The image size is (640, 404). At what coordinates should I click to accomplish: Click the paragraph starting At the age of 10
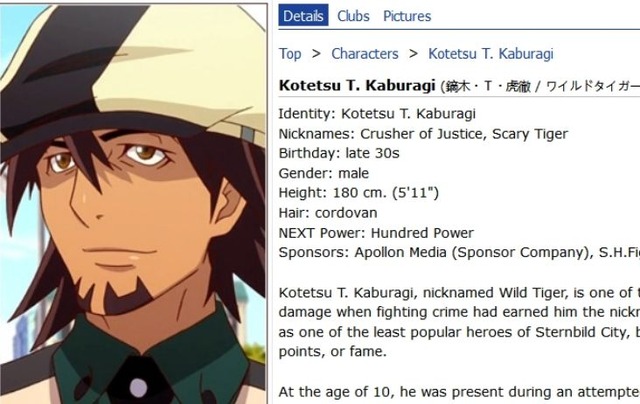[459, 392]
